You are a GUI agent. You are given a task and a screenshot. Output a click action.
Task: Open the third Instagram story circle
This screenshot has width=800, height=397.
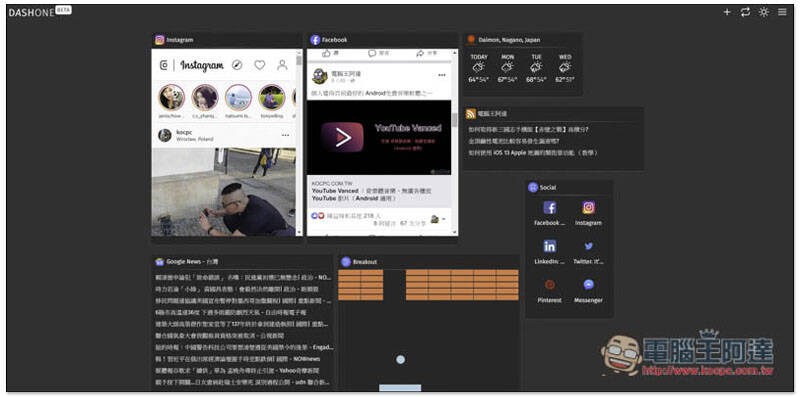pos(238,97)
